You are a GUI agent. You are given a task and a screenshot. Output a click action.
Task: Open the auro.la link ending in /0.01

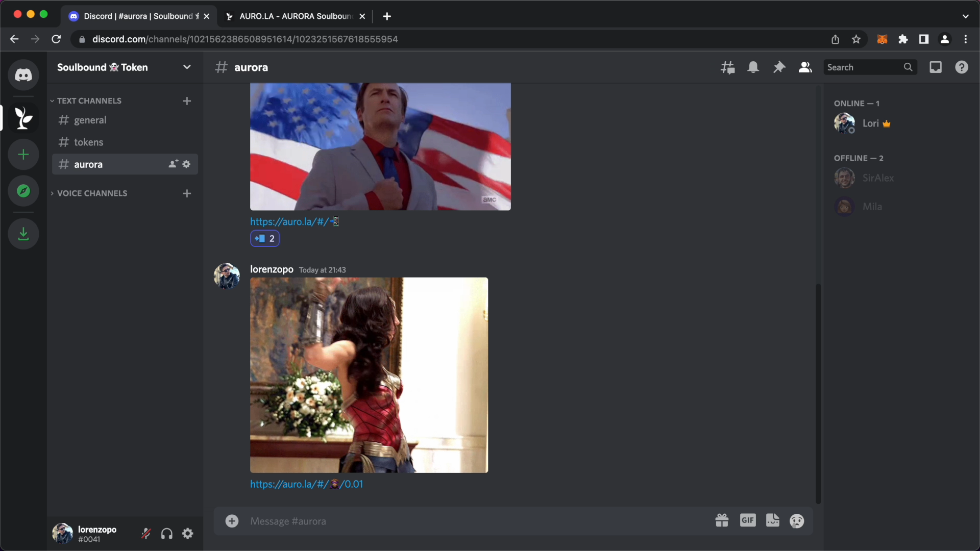pyautogui.click(x=306, y=484)
